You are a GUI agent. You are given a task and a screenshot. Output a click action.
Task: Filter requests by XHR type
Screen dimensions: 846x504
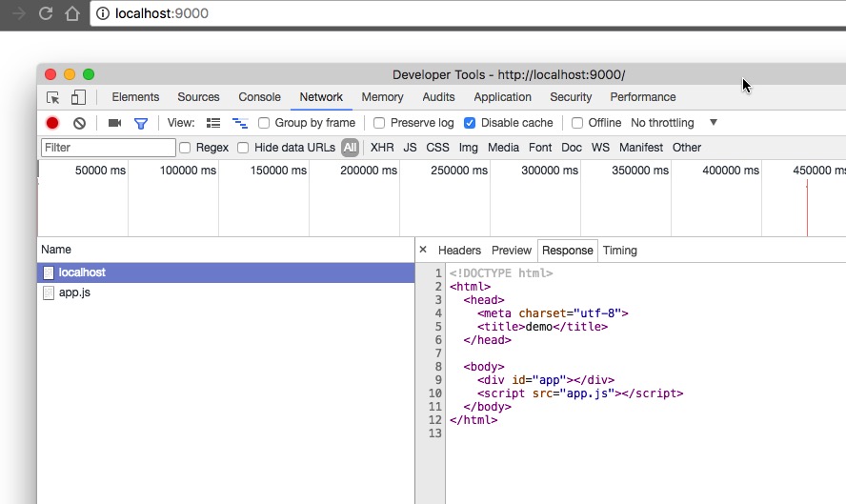(382, 148)
